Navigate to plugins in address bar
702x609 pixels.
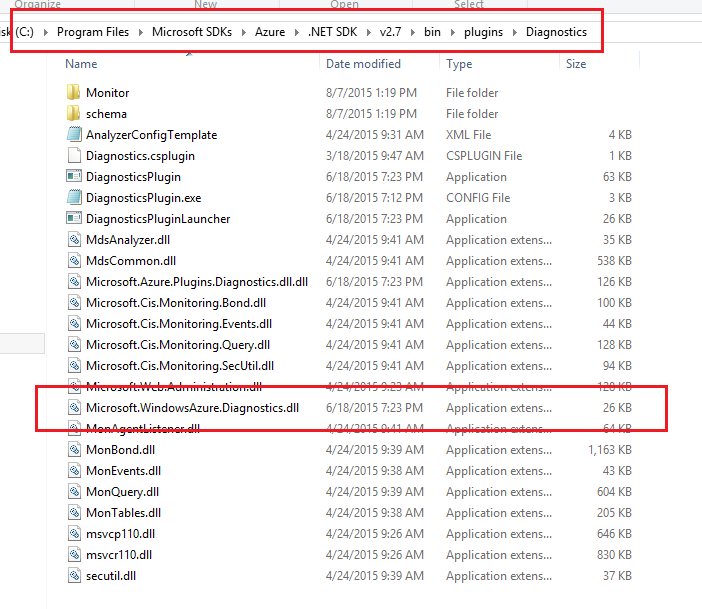(x=483, y=32)
